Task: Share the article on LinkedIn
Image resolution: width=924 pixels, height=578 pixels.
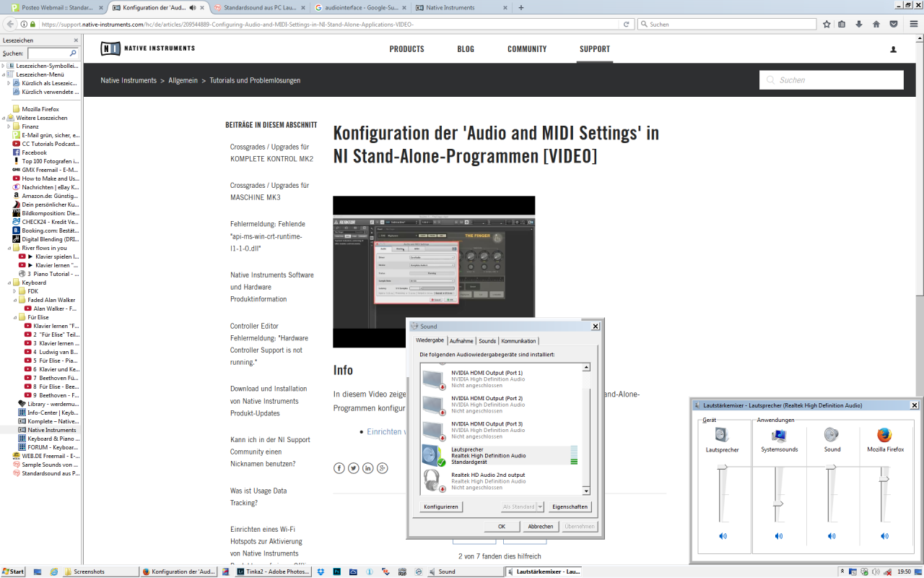Action: 368,468
